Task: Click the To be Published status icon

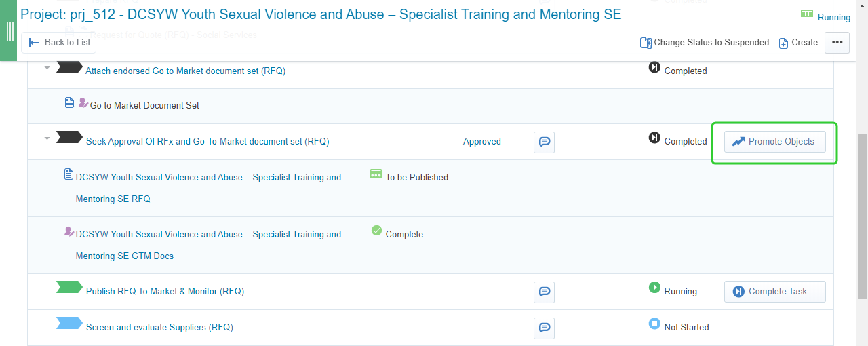Action: pos(376,174)
